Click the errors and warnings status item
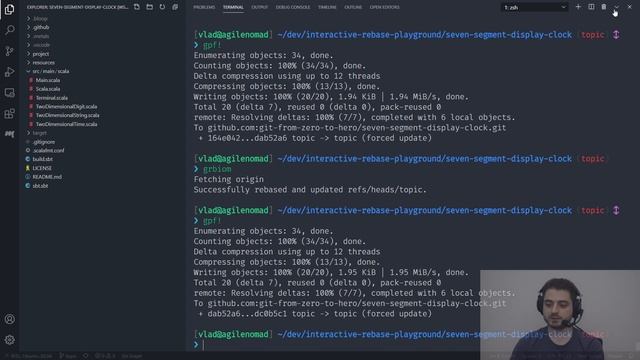Screen dimensions: 640x360 click(105, 356)
